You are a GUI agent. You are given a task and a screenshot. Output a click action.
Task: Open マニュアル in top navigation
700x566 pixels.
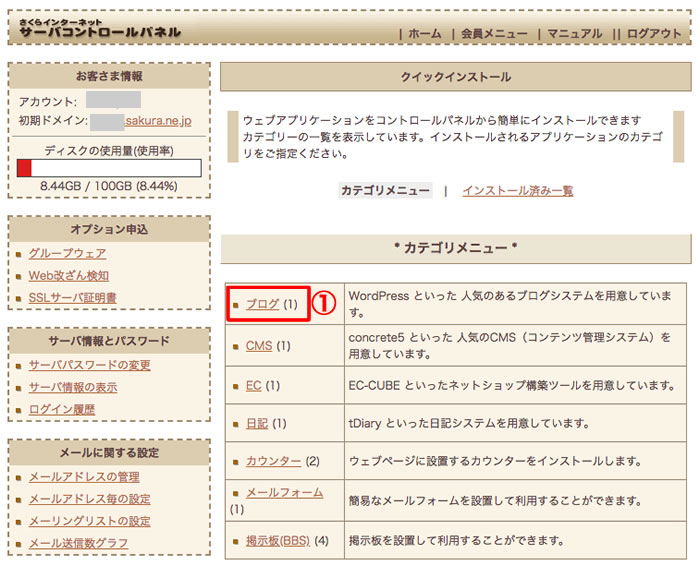click(573, 33)
